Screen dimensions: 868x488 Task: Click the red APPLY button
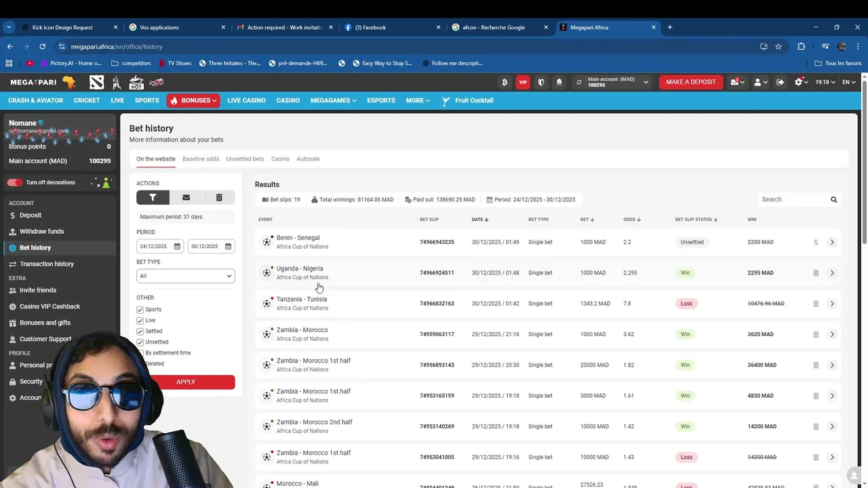click(x=186, y=382)
